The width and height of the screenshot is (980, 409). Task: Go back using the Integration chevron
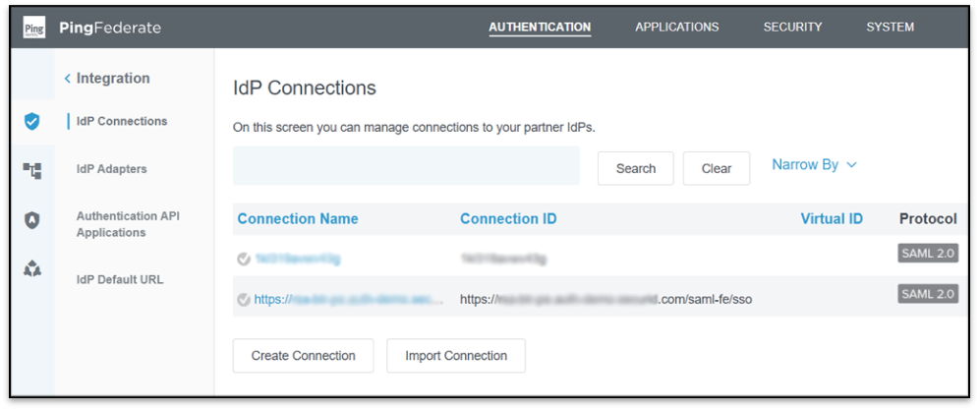[x=68, y=79]
